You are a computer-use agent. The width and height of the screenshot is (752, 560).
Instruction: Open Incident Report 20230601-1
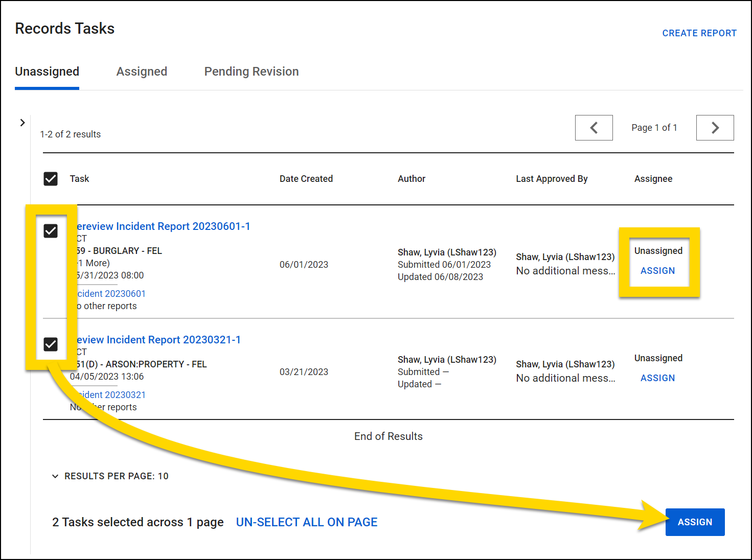coord(164,226)
